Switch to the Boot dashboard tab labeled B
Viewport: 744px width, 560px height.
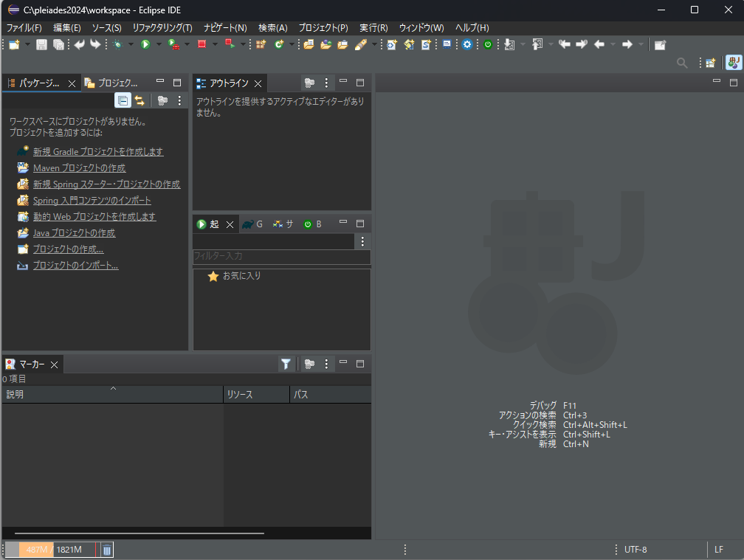(x=313, y=224)
